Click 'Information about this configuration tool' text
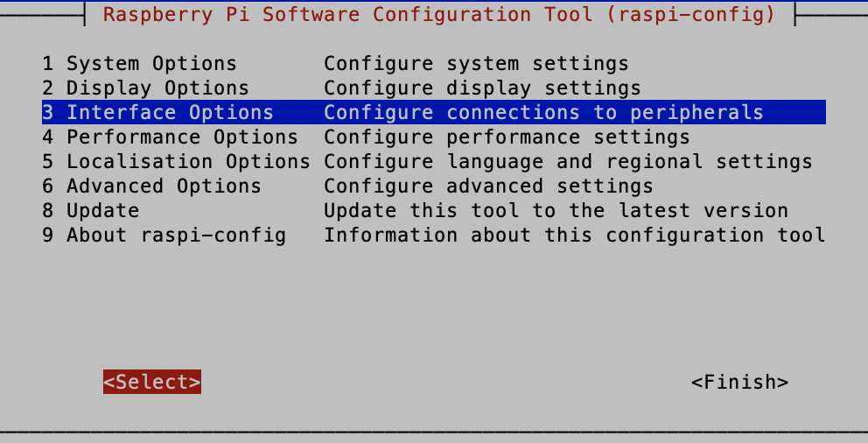The image size is (868, 443). 574,236
